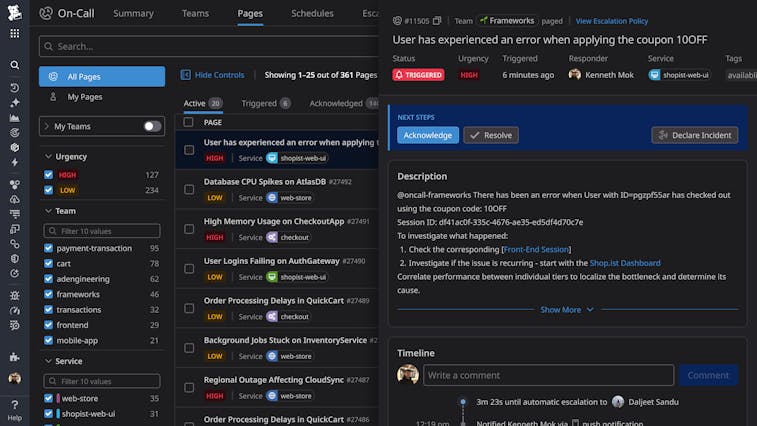Viewport: 757px width, 426px height.
Task: Click the Write a comment field
Action: (548, 375)
